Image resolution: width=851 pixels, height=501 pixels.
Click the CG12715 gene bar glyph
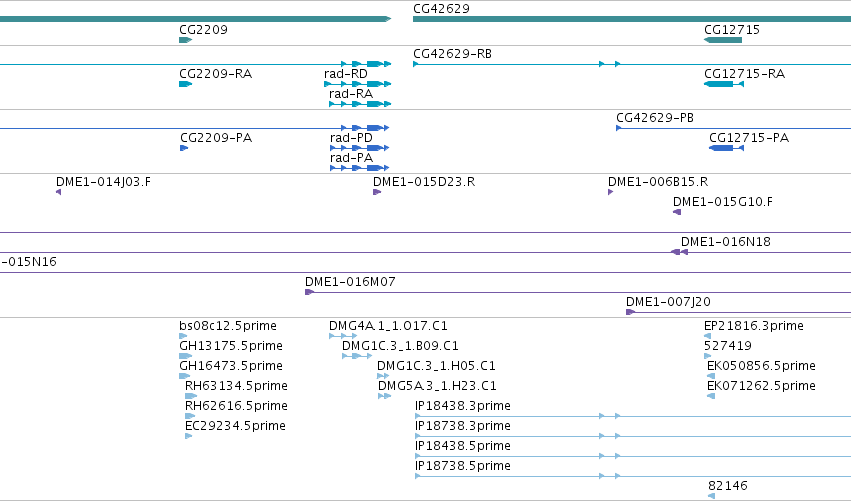pos(723,40)
